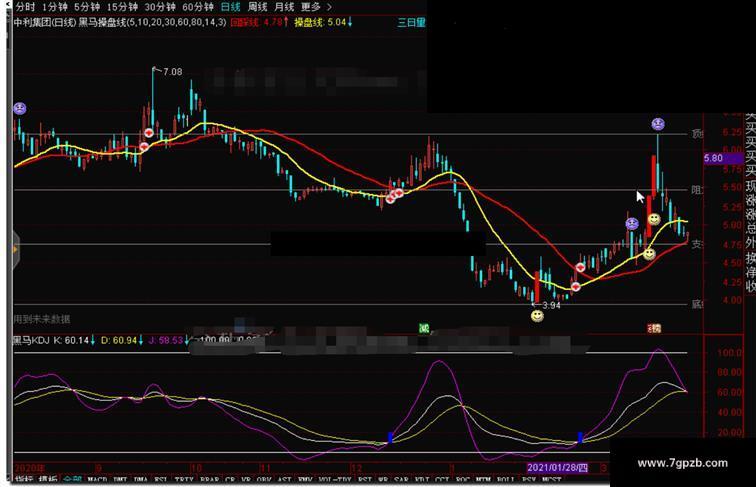This screenshot has height=487, width=756.
Task: Click the 3.94 low price label
Action: point(552,305)
